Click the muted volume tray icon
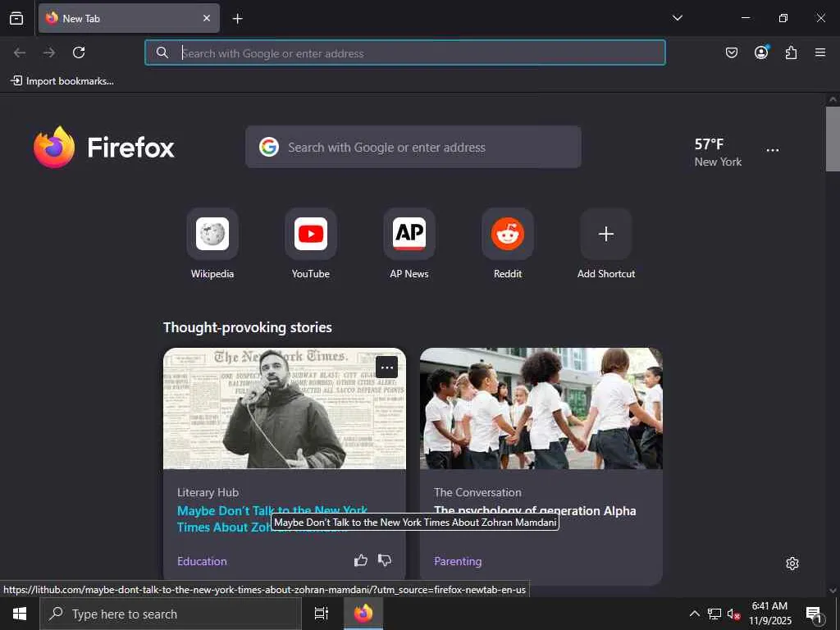The width and height of the screenshot is (840, 630). pos(733,614)
